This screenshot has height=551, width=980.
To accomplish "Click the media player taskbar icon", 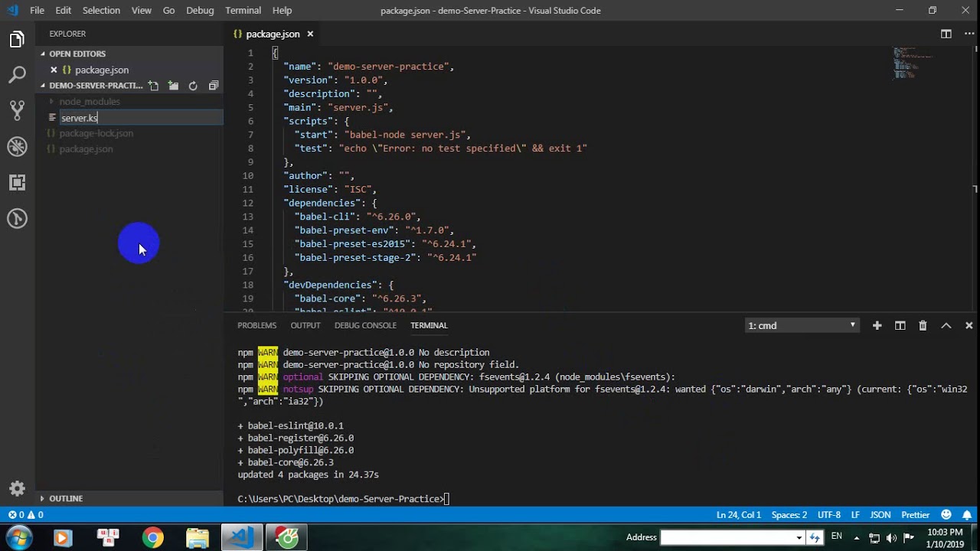I will pos(63,538).
